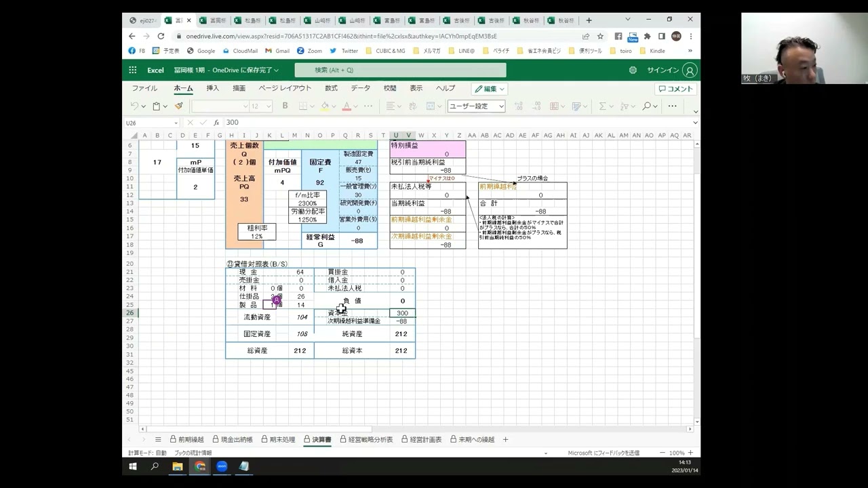
Task: Click the insert function fx icon
Action: [x=216, y=123]
